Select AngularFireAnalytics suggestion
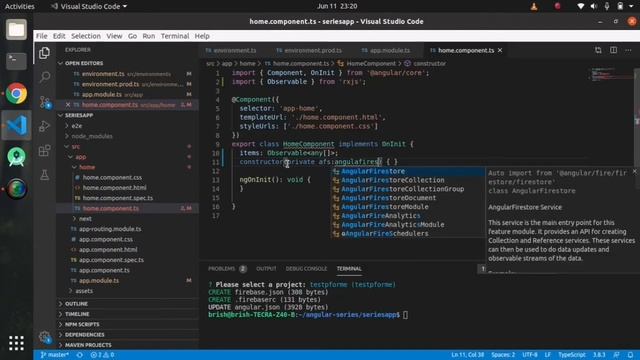Screen dimensions: 640x360 [408, 216]
